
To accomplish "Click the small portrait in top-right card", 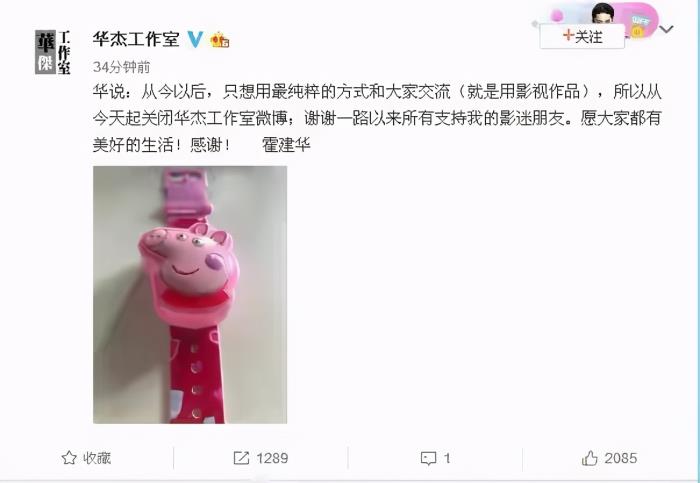I will click(603, 13).
